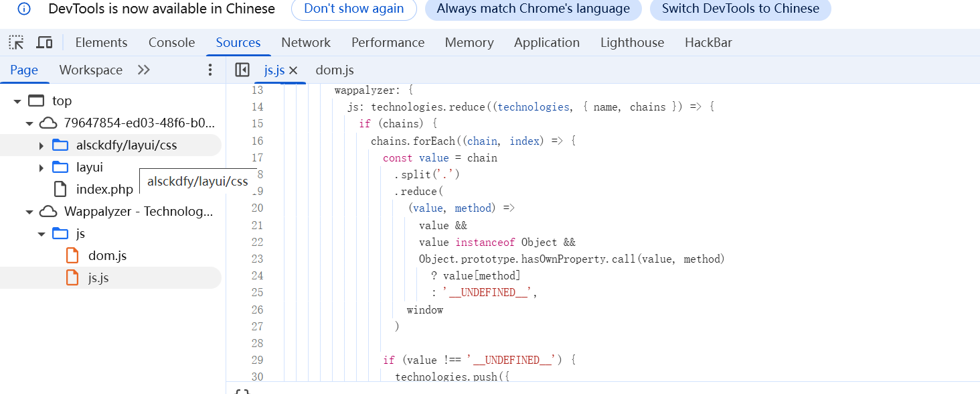The width and height of the screenshot is (980, 394).
Task: Click 'const value = chain' code line
Action: (440, 157)
